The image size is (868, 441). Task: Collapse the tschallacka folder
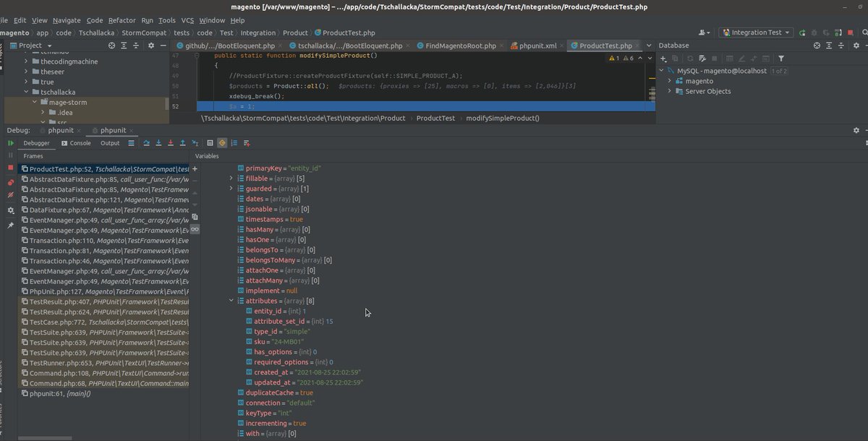(26, 92)
